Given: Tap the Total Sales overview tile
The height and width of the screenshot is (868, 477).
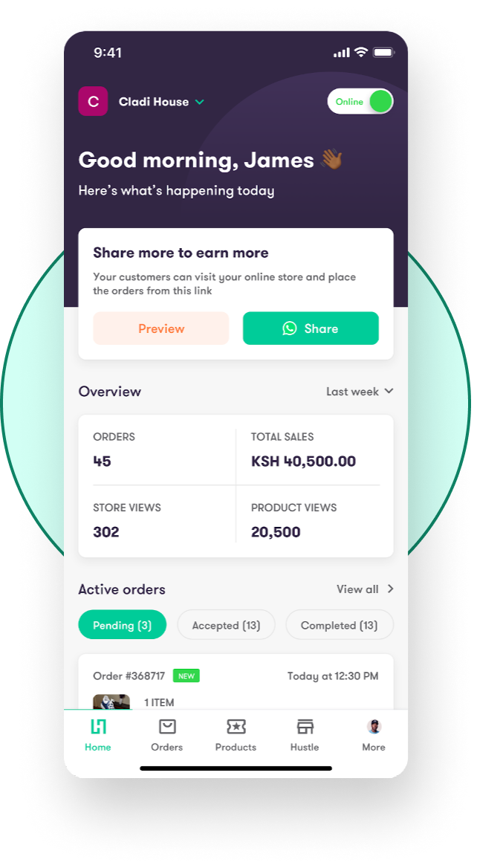Looking at the screenshot, I should click(x=307, y=450).
